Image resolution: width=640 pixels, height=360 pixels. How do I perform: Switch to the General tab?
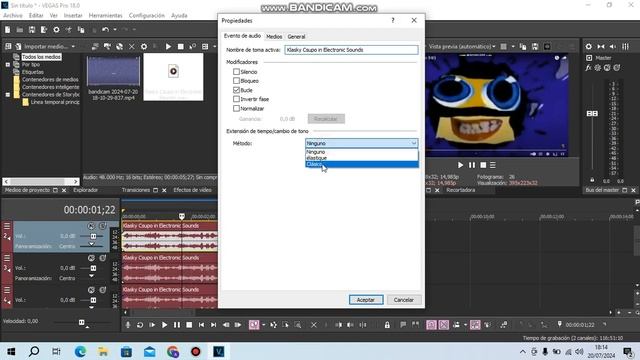click(x=296, y=36)
